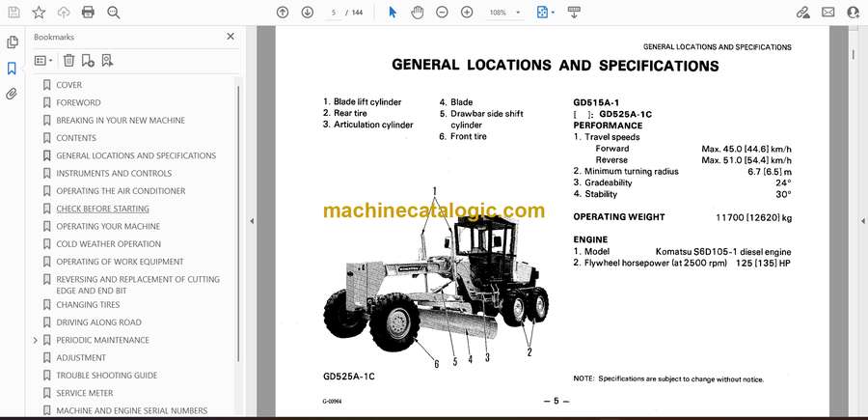868x420 pixels.
Task: Delete the selected bookmark with the trash icon
Action: click(68, 61)
